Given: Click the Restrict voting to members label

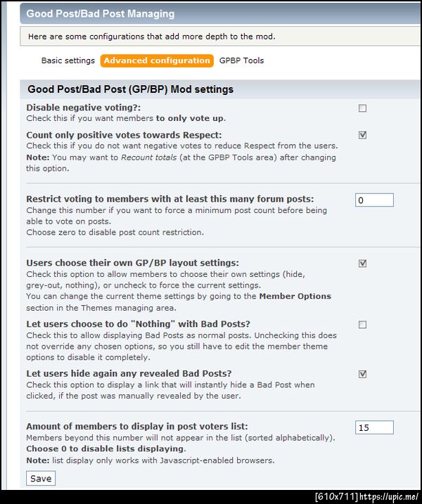Looking at the screenshot, I should coord(170,199).
